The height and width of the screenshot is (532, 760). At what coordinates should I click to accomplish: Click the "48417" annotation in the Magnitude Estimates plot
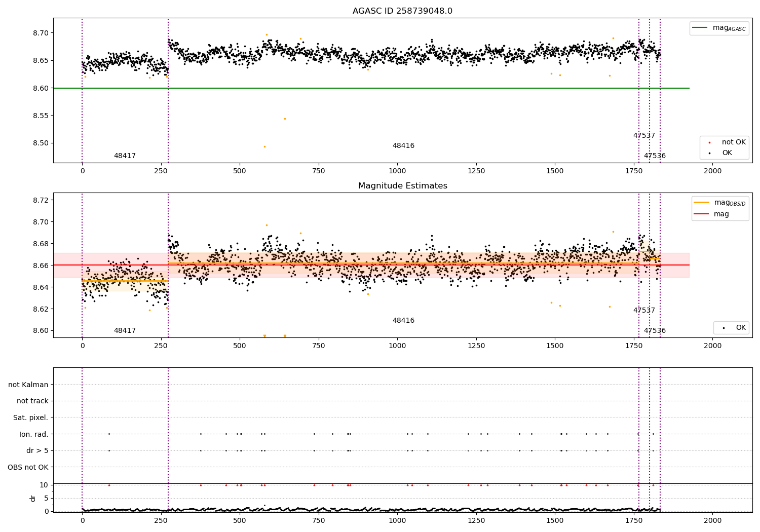click(125, 331)
